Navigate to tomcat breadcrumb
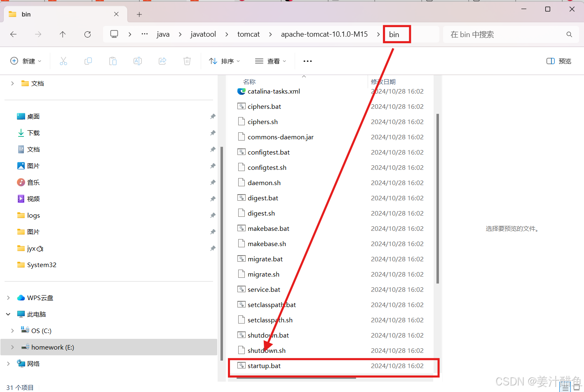584x392 pixels. (249, 34)
